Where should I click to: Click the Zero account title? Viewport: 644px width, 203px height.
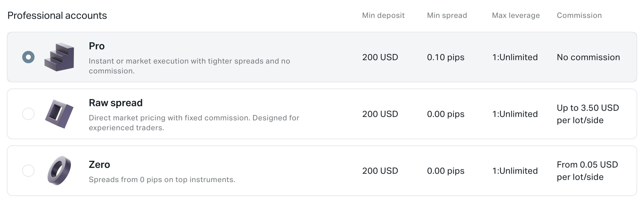point(99,165)
